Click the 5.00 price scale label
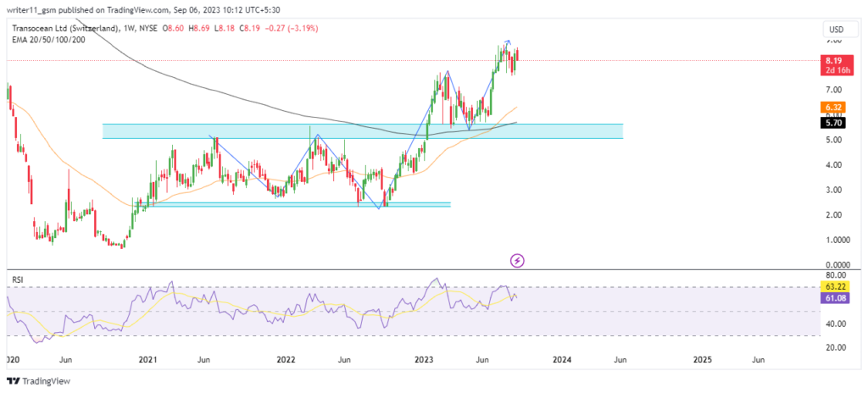 coord(834,140)
